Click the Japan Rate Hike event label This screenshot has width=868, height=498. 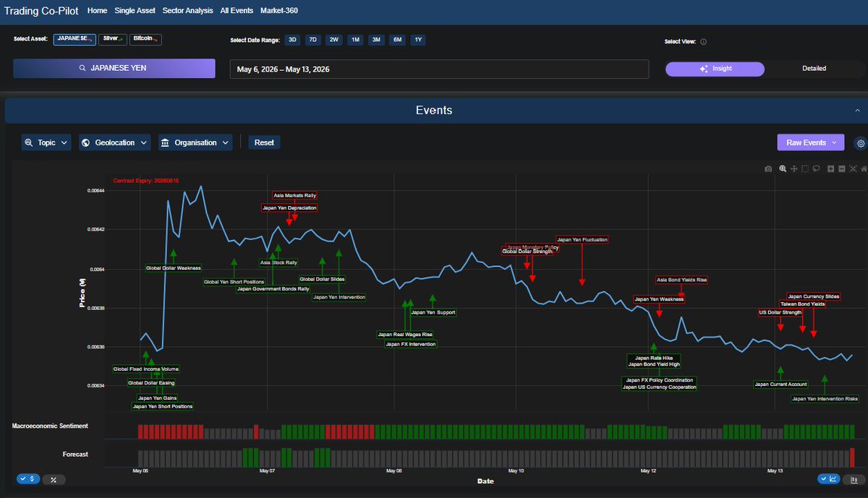click(653, 358)
